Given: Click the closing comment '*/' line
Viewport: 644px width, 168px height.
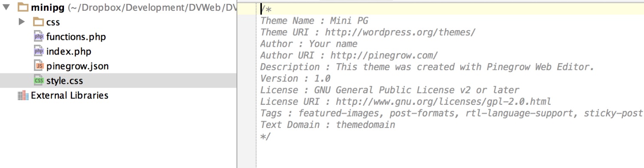Looking at the screenshot, I should coord(266,137).
